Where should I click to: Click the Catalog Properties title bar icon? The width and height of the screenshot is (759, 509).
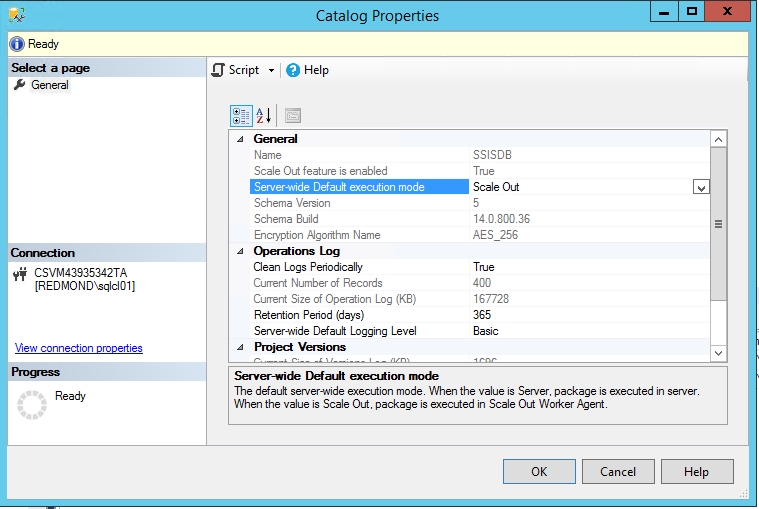pos(17,15)
